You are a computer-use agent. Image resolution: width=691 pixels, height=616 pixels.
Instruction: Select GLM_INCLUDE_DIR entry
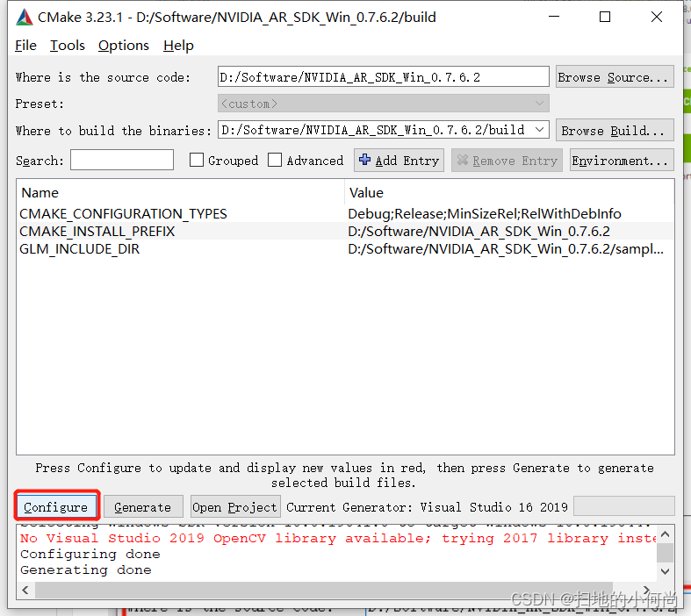79,249
